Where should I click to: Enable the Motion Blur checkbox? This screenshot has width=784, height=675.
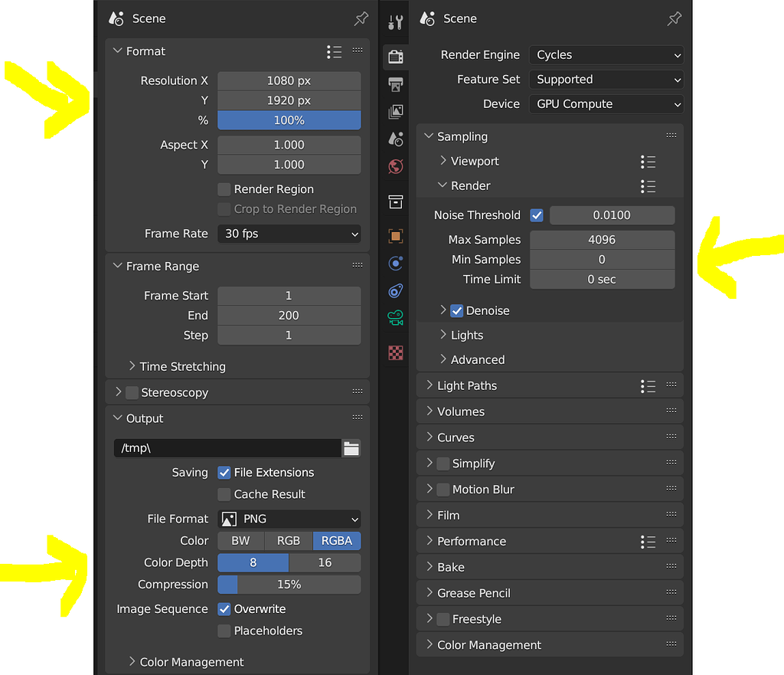443,490
